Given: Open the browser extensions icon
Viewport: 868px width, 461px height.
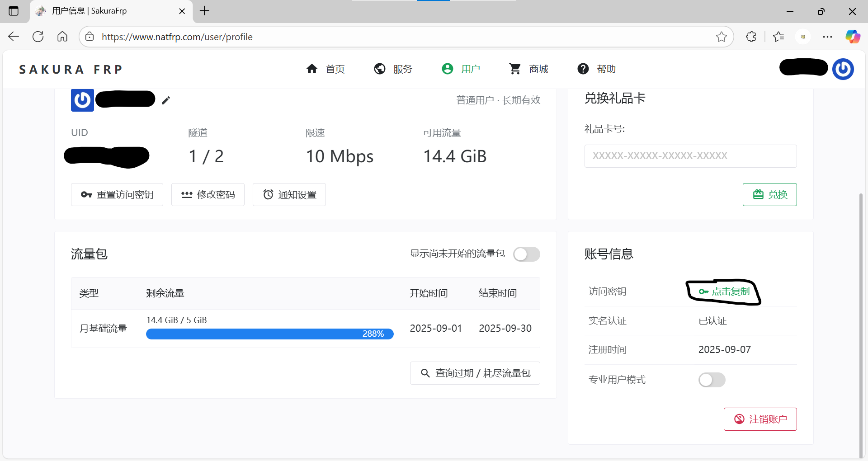Looking at the screenshot, I should (751, 37).
